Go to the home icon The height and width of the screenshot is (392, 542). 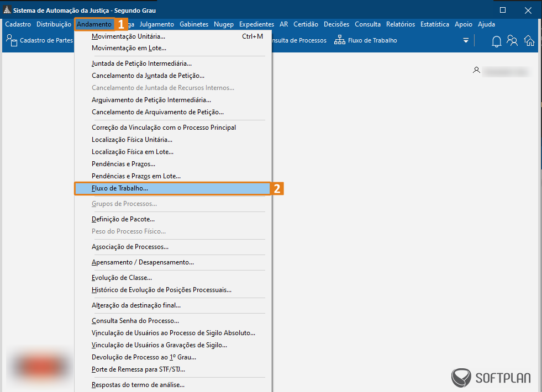tap(529, 41)
